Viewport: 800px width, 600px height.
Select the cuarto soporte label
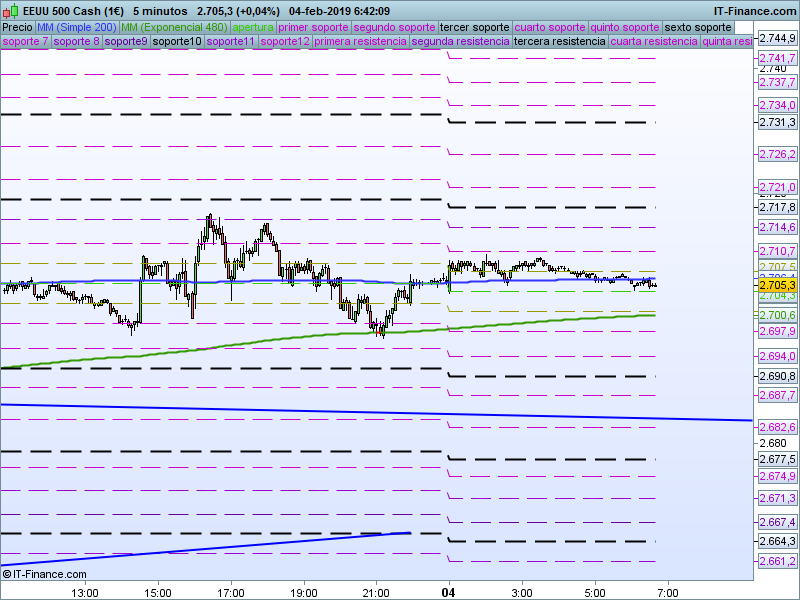click(550, 28)
